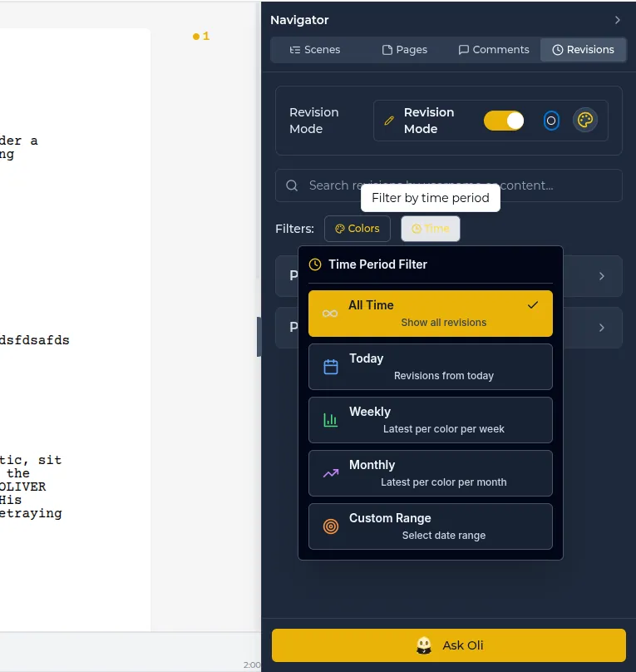Click the Oli mascot icon
The image size is (636, 672).
pos(424,645)
